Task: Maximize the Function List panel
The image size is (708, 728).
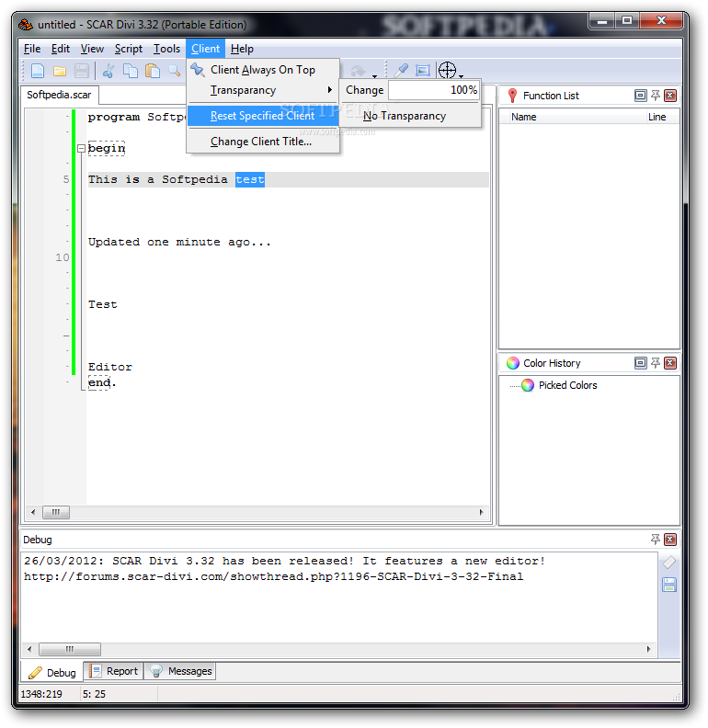Action: click(640, 96)
